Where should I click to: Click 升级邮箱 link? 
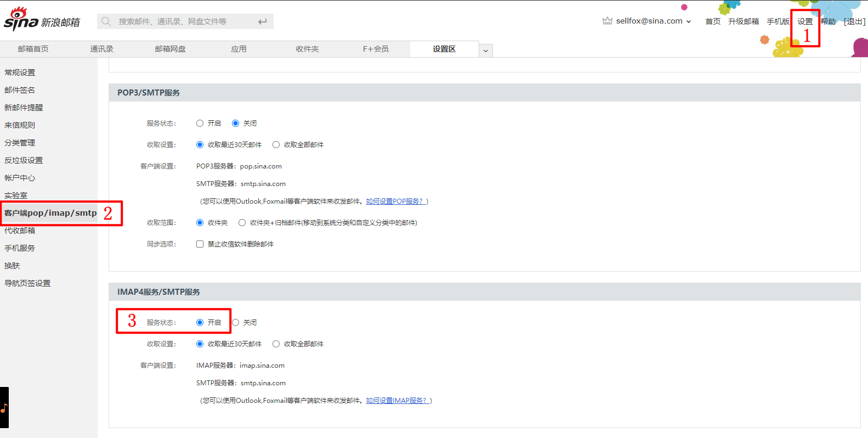[x=744, y=21]
